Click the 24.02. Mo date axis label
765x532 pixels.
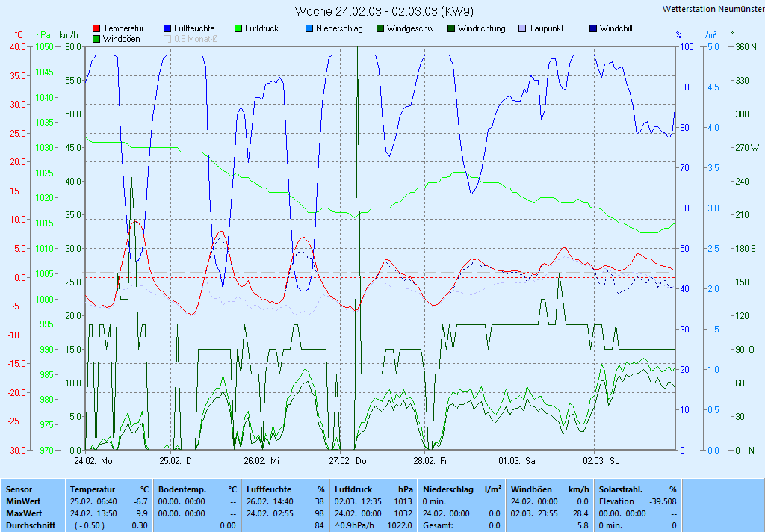click(93, 461)
